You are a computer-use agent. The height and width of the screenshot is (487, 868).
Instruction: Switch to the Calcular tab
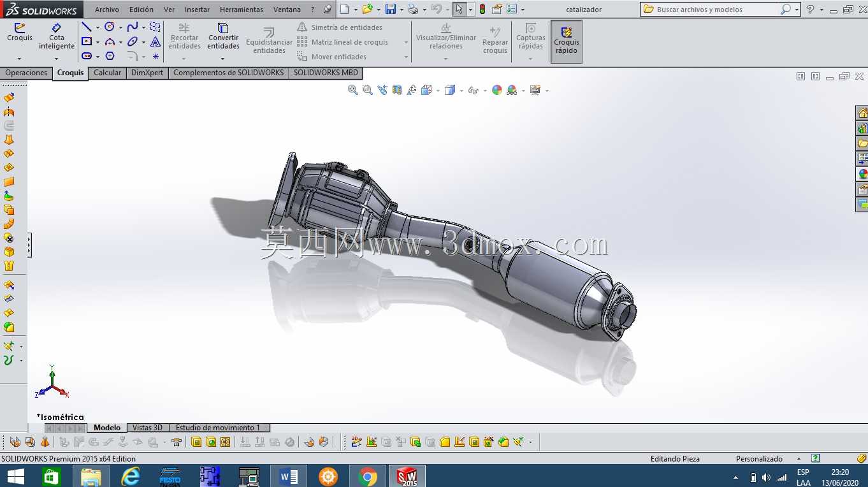click(x=108, y=73)
